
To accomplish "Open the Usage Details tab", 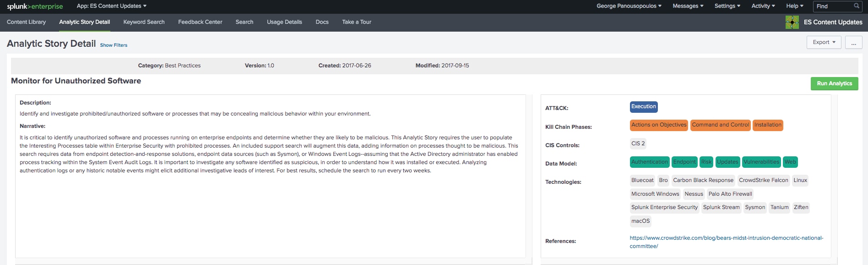I will click(284, 22).
